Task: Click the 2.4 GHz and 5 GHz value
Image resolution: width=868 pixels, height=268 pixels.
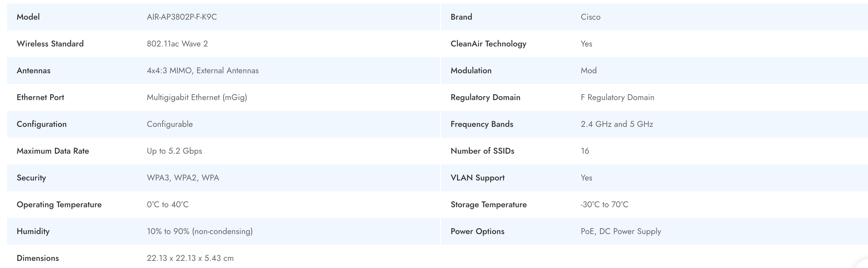Action: pyautogui.click(x=617, y=124)
